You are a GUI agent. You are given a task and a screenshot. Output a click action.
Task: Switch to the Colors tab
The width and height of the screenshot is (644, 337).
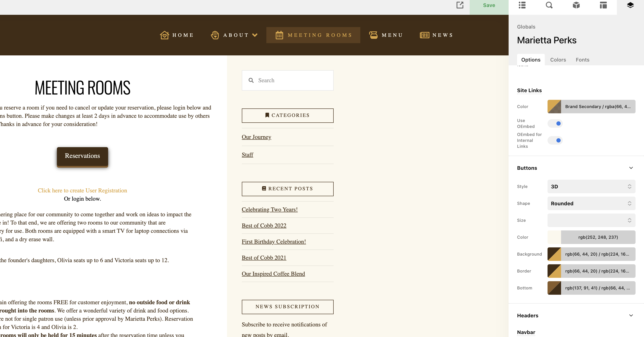pos(558,60)
